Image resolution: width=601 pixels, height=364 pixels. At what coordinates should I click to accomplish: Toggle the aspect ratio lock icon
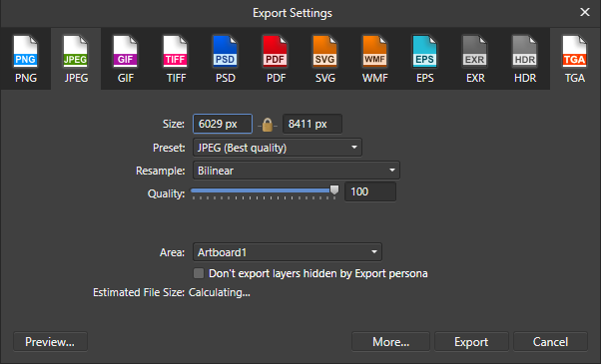click(268, 125)
